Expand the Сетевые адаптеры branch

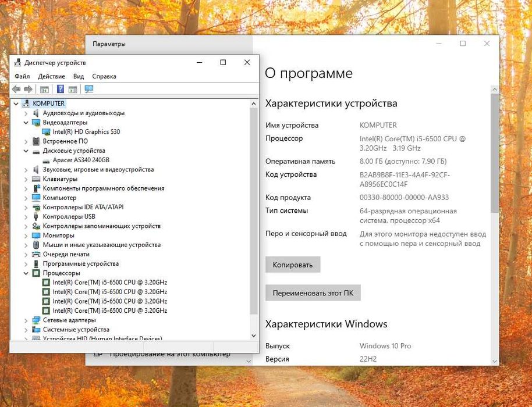point(26,320)
